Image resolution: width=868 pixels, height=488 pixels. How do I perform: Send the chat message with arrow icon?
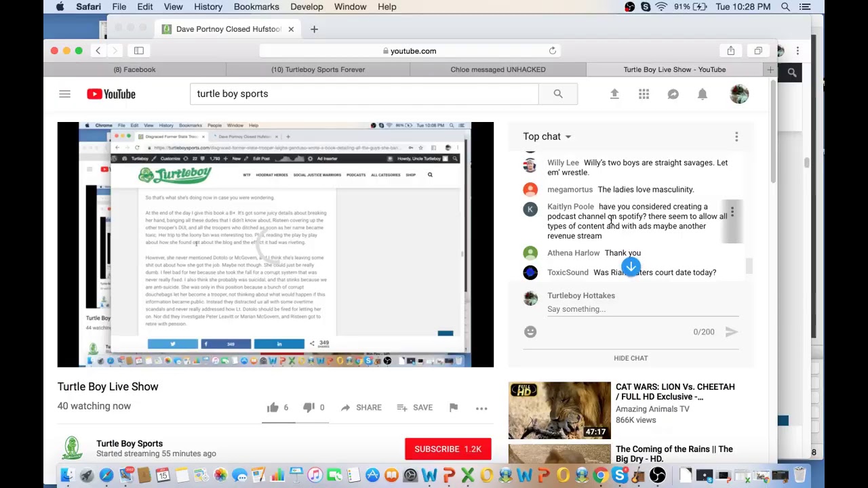(x=731, y=331)
